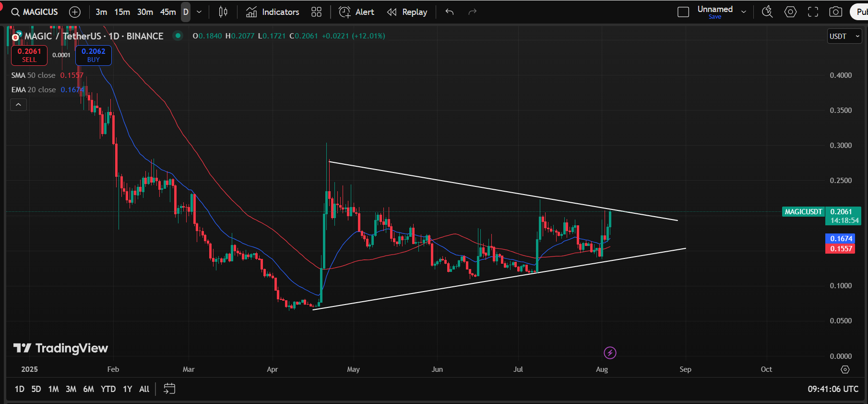Screen dimensions: 868x404
Task: Set range to 6M
Action: coord(89,389)
